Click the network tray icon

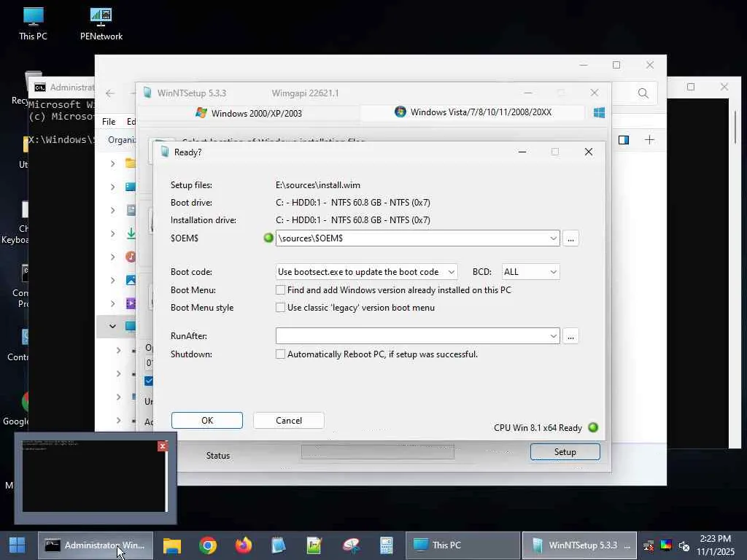(649, 545)
